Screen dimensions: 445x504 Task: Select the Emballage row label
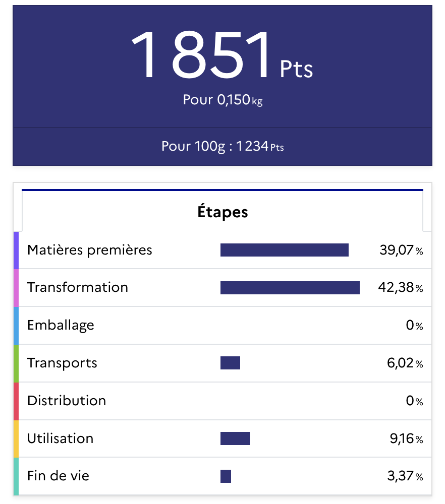coord(61,325)
